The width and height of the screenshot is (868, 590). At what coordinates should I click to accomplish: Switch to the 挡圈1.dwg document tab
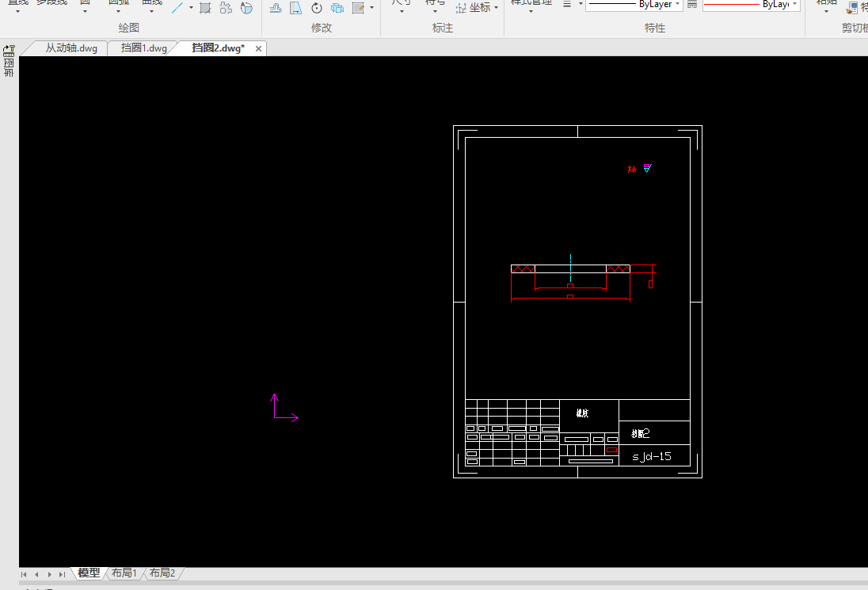144,48
